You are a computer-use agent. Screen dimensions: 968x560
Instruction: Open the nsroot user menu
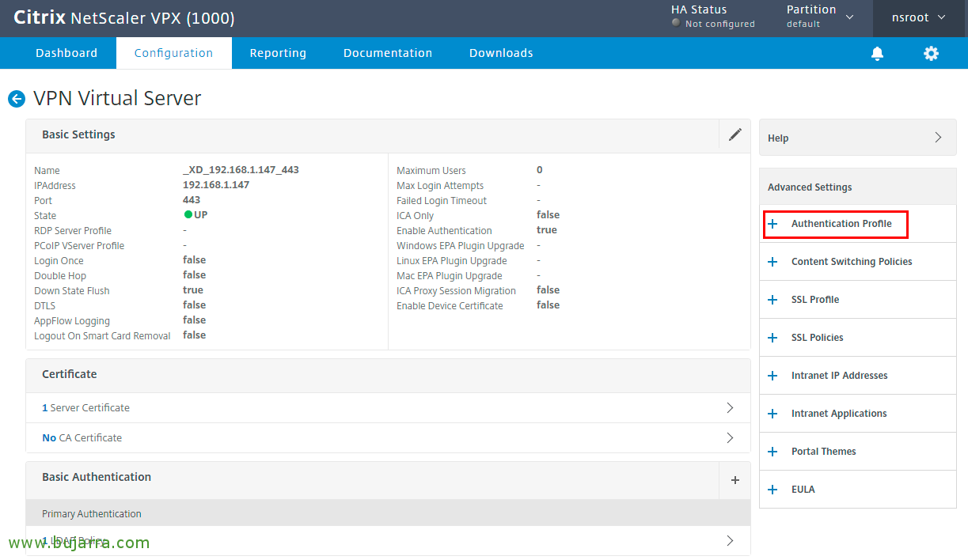pos(919,17)
